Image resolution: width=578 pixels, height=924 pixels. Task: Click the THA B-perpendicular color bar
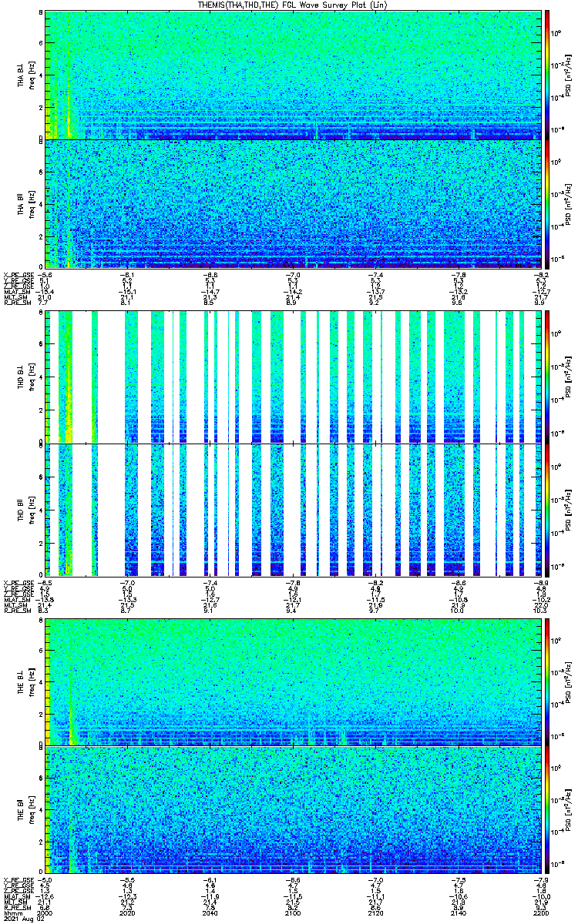point(547,75)
